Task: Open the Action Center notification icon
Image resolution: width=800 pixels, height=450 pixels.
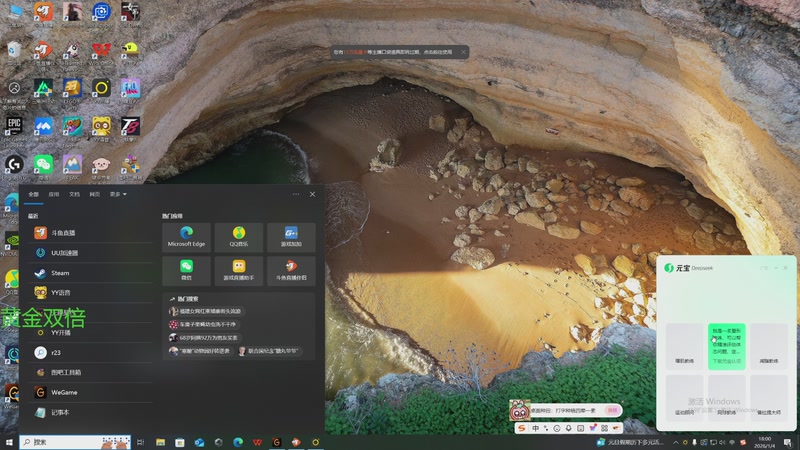Action: click(x=788, y=442)
